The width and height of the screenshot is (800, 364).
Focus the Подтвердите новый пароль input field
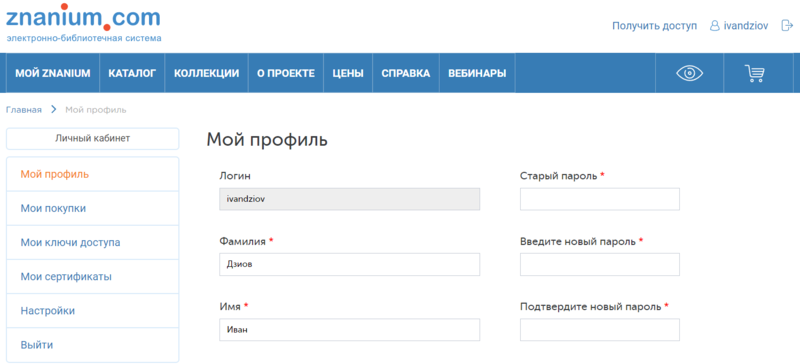click(x=599, y=330)
